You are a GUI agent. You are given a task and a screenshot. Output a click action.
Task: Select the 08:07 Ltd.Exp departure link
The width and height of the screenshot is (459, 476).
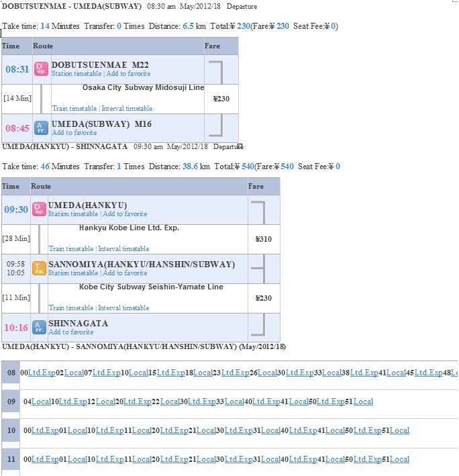tap(106, 373)
